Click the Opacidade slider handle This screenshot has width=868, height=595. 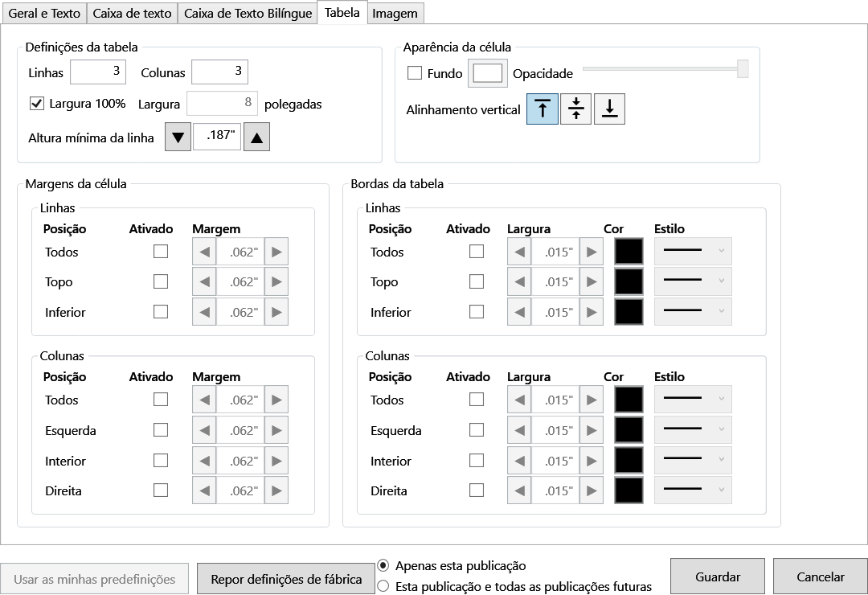[743, 68]
